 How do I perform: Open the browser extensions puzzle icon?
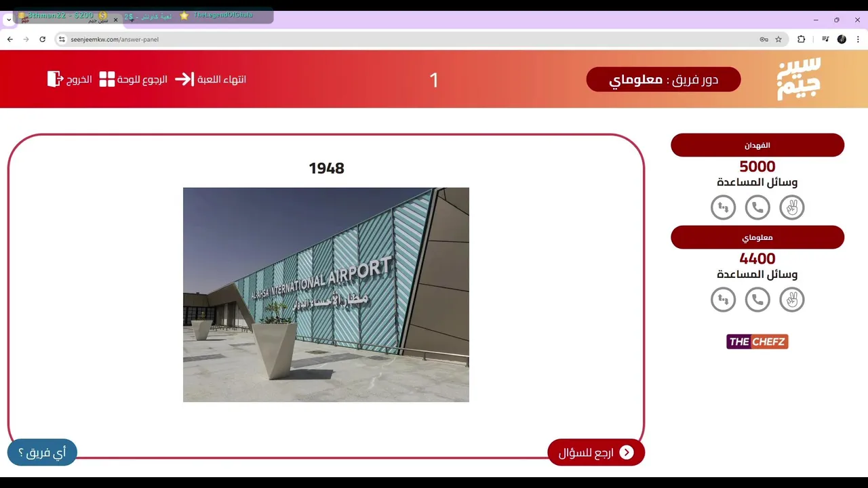tap(801, 39)
